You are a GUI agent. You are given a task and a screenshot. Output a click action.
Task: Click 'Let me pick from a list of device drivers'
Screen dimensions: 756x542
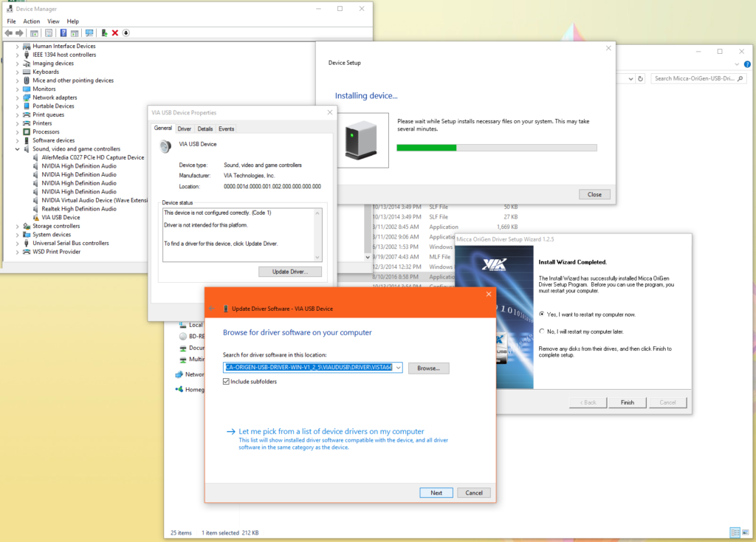(x=331, y=431)
